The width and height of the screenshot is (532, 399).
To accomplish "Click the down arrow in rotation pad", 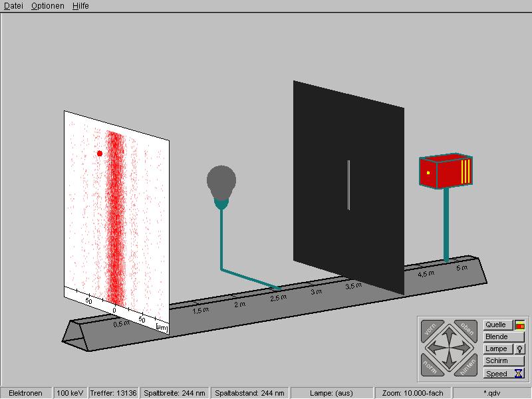I will tap(448, 360).
